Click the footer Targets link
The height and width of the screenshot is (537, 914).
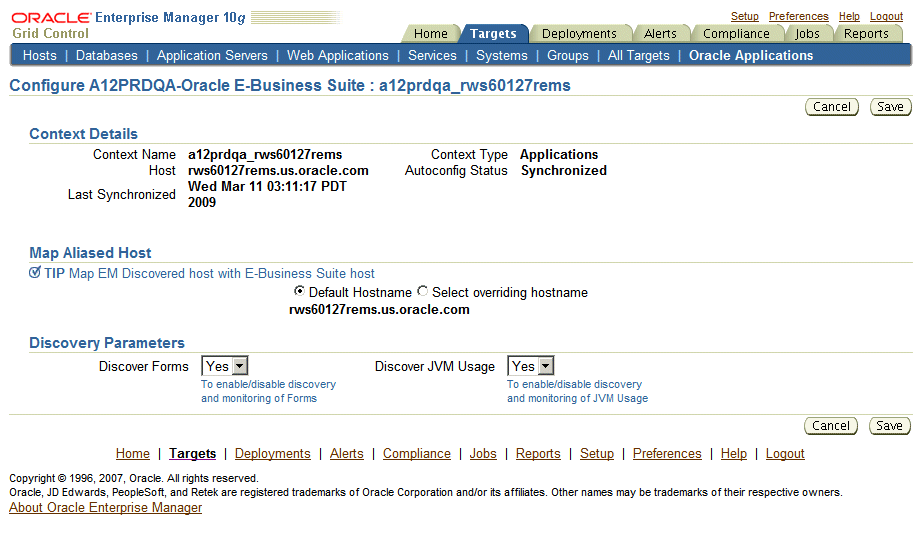click(x=192, y=454)
